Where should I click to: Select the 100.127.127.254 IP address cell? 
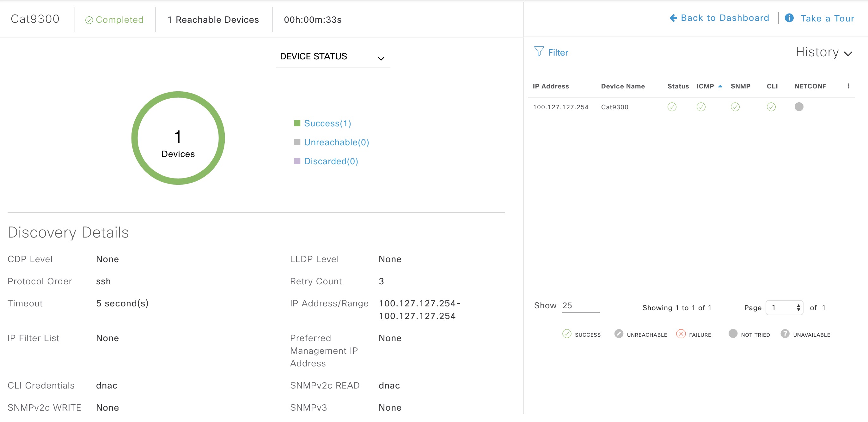[x=561, y=107]
